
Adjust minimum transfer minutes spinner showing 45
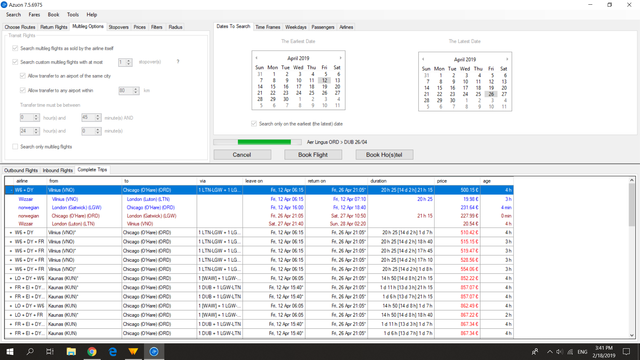coord(98,118)
